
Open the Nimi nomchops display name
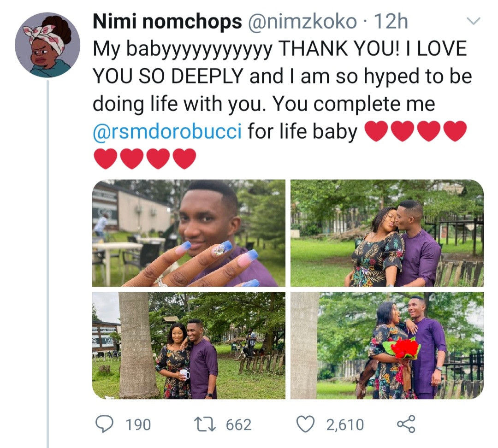[167, 22]
